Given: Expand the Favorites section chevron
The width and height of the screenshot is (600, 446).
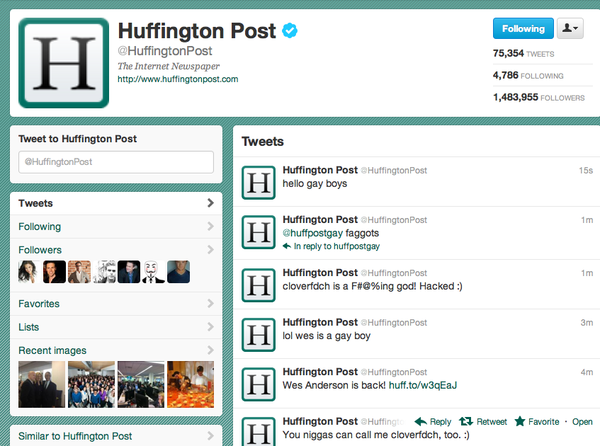Looking at the screenshot, I should (210, 303).
